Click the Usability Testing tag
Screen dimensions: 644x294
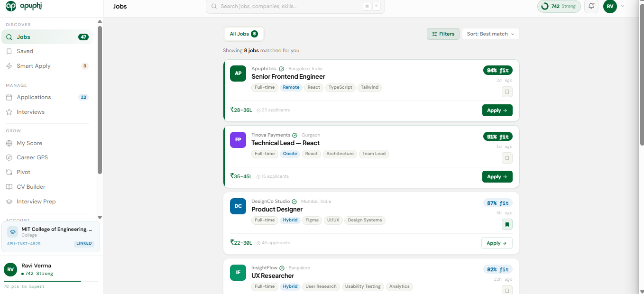[363, 286]
